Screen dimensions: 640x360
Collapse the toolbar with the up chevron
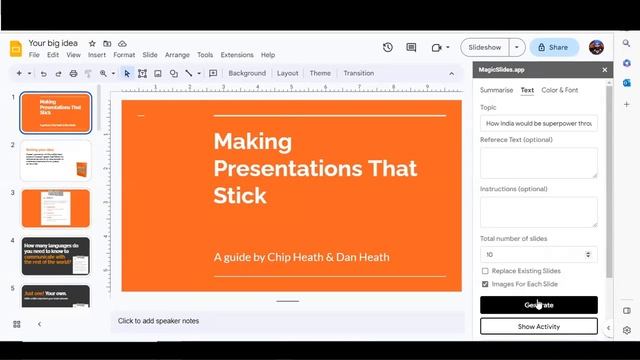click(x=451, y=74)
